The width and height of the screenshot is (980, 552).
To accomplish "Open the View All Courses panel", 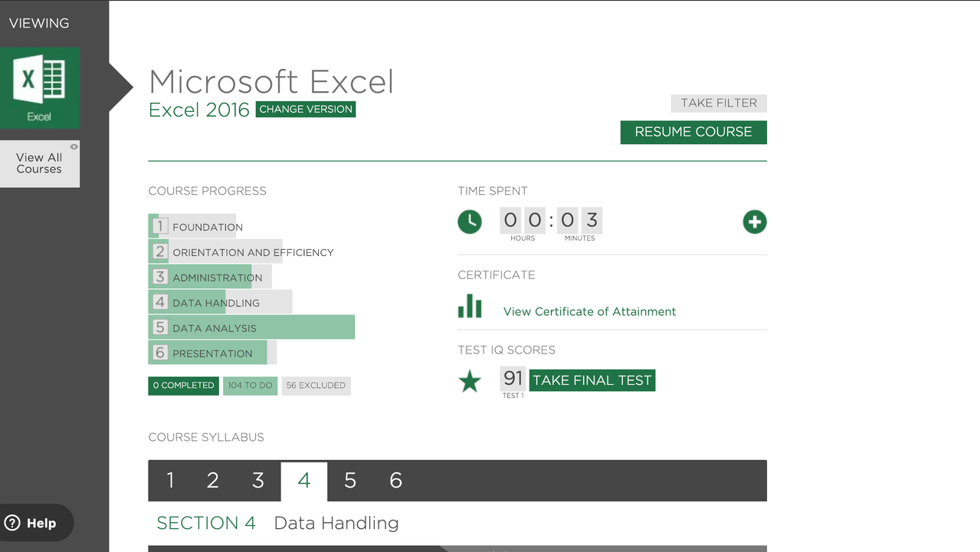I will click(39, 164).
